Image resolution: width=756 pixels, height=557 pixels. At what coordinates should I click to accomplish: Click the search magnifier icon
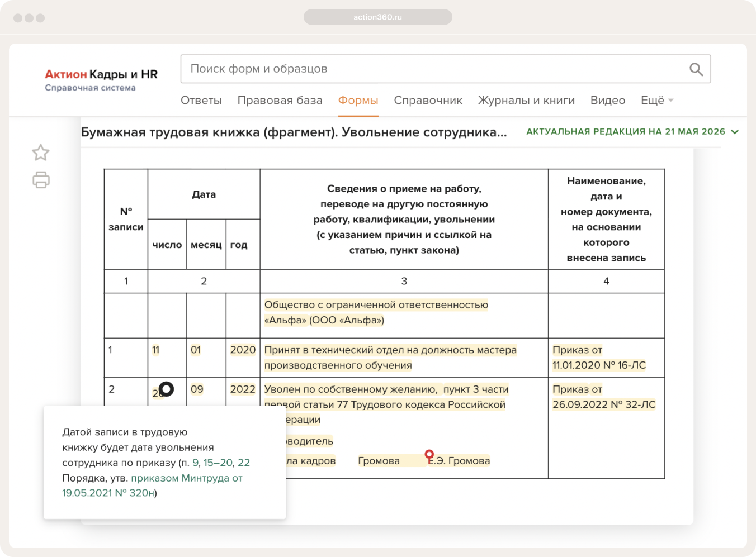[696, 69]
